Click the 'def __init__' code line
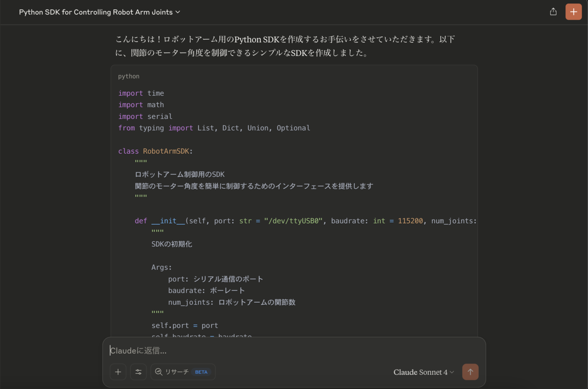 (306, 221)
